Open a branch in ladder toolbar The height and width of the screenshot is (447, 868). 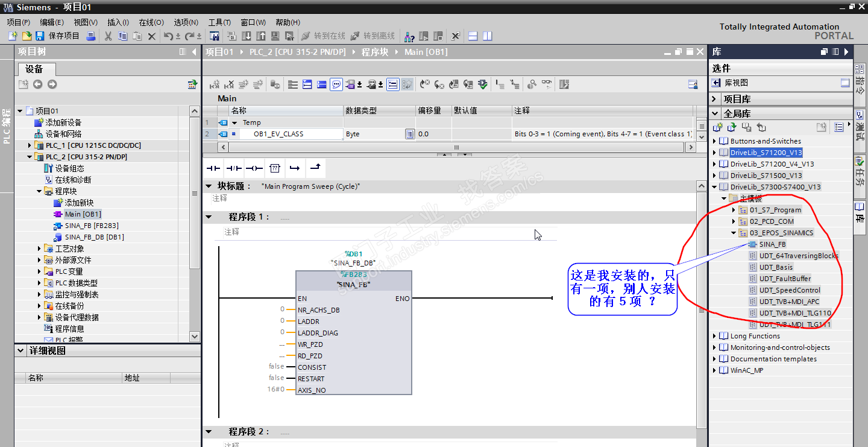[295, 168]
